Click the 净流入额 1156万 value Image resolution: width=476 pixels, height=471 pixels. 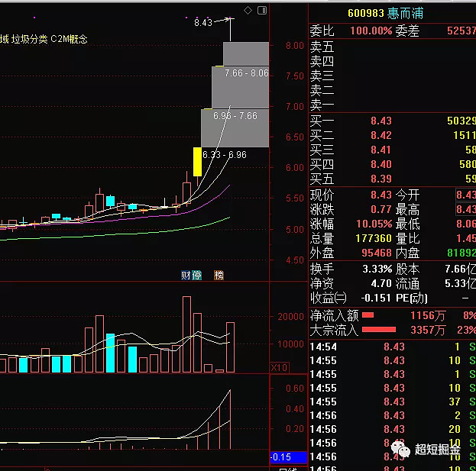[428, 316]
